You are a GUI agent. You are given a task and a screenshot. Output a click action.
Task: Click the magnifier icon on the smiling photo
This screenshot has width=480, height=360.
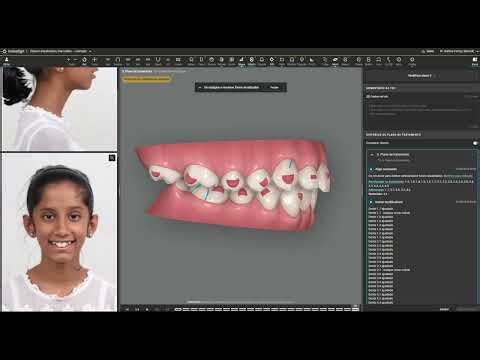click(112, 158)
